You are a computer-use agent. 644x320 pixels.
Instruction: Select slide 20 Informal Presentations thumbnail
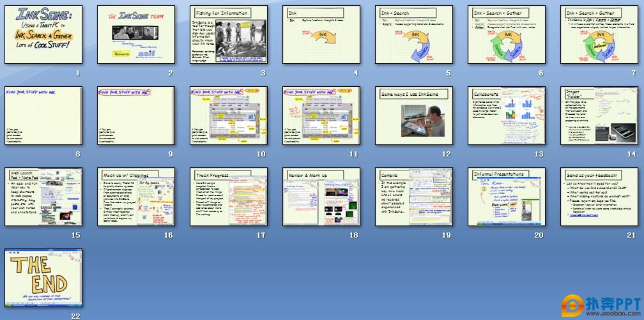[507, 196]
